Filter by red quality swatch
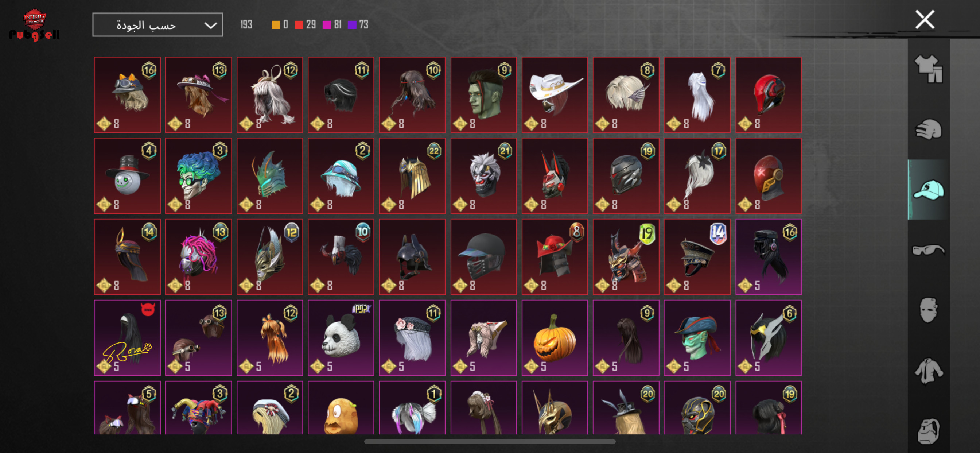 (299, 25)
